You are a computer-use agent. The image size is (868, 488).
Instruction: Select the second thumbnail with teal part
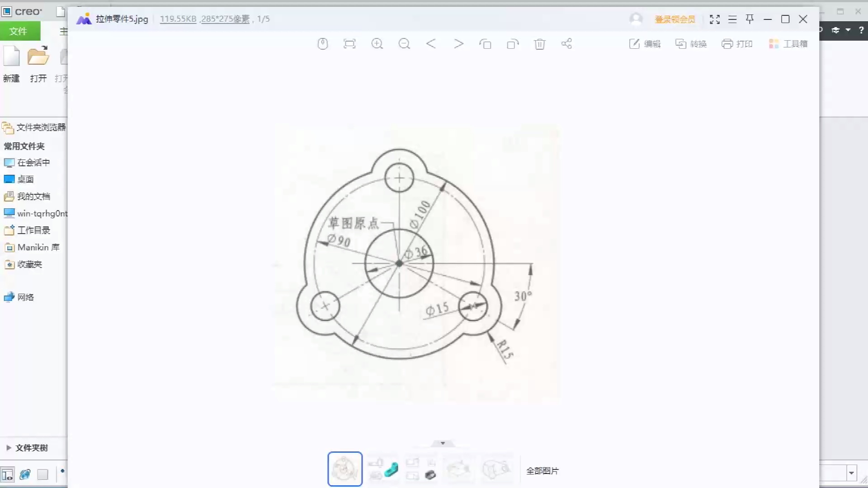point(383,469)
